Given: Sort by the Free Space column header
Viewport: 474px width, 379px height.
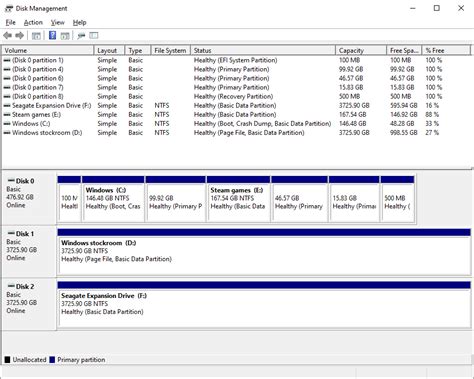Looking at the screenshot, I should 404,50.
